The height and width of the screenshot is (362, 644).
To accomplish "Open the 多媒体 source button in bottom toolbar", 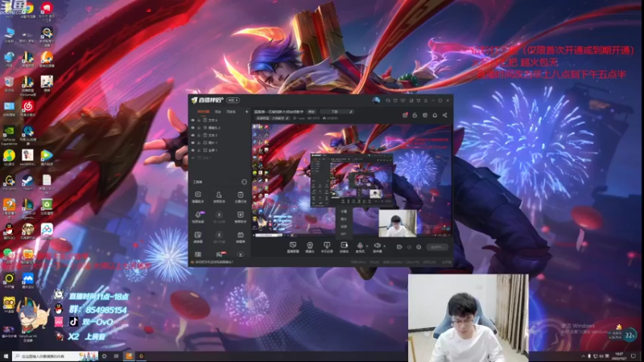I will [344, 247].
